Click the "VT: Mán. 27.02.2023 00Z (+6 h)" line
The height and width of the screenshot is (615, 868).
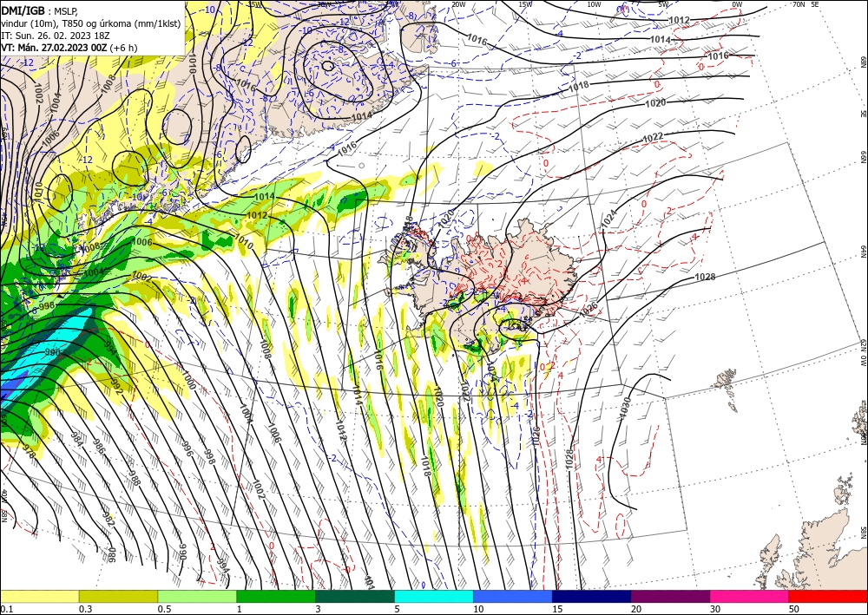click(69, 48)
